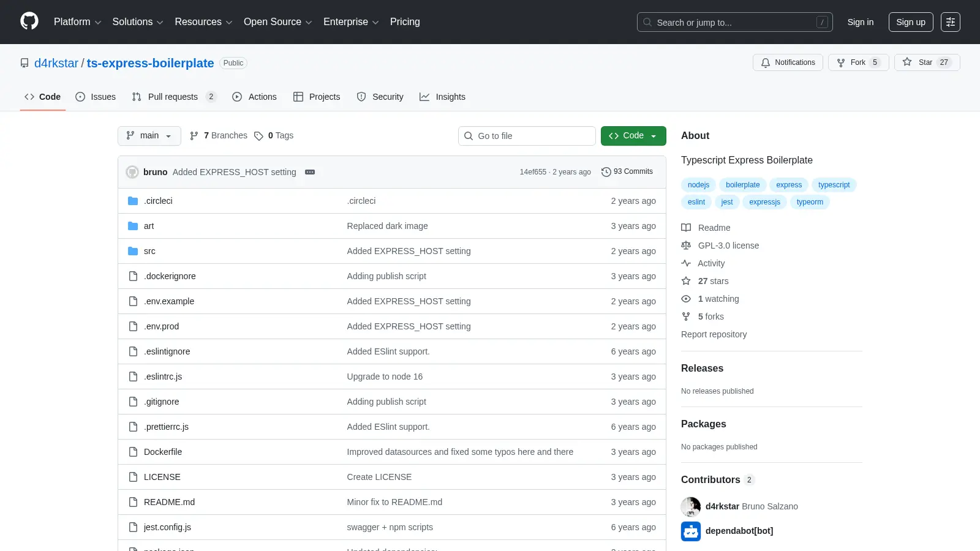This screenshot has width=980, height=551.
Task: Expand the Solutions menu
Action: click(x=138, y=22)
